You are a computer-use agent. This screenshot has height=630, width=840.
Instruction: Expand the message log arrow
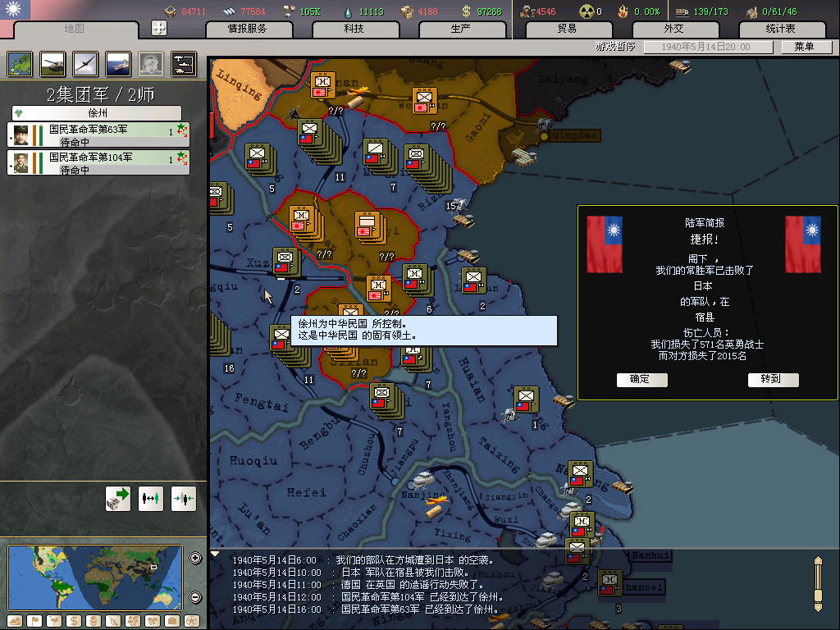click(215, 554)
